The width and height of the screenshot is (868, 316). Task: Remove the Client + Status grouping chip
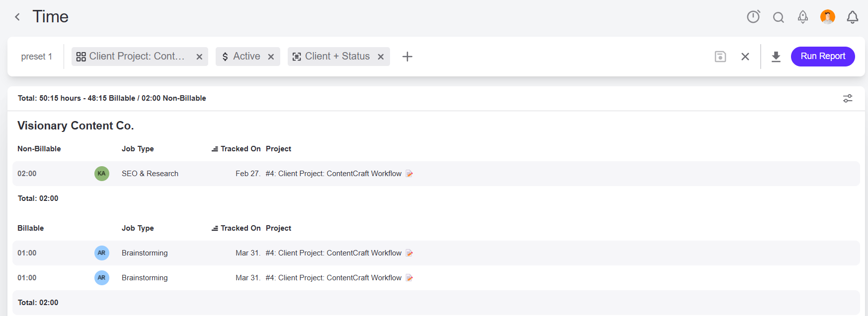[381, 57]
